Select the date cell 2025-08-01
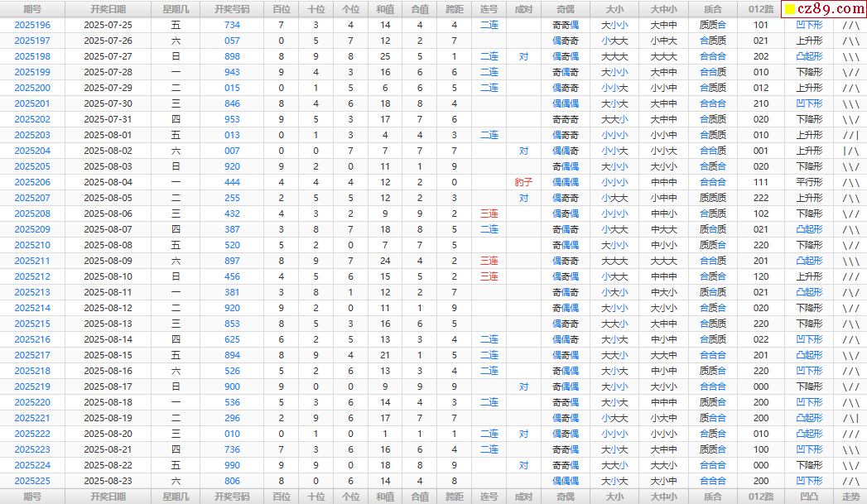 coord(108,135)
